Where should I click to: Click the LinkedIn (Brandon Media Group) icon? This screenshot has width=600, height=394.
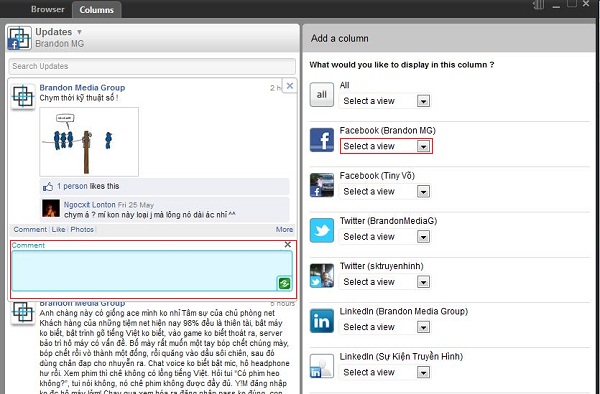pos(321,321)
